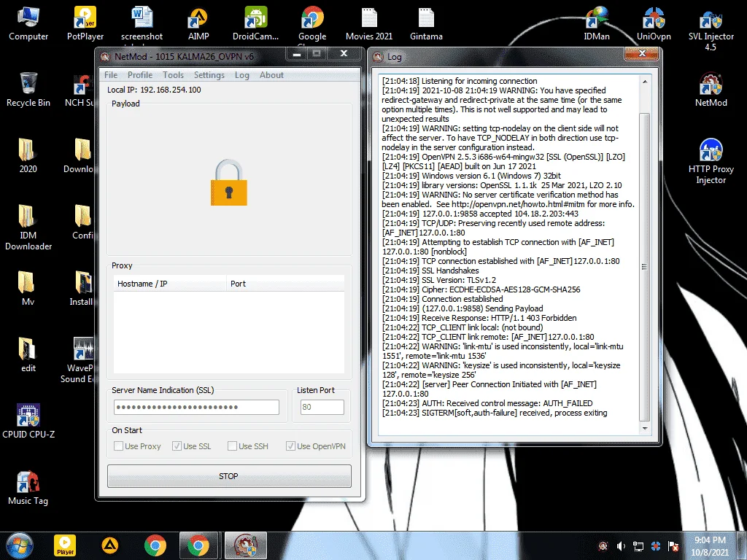Screen dimensions: 747x560
Task: Select the screenshot Word document icon
Action: pyautogui.click(x=142, y=24)
